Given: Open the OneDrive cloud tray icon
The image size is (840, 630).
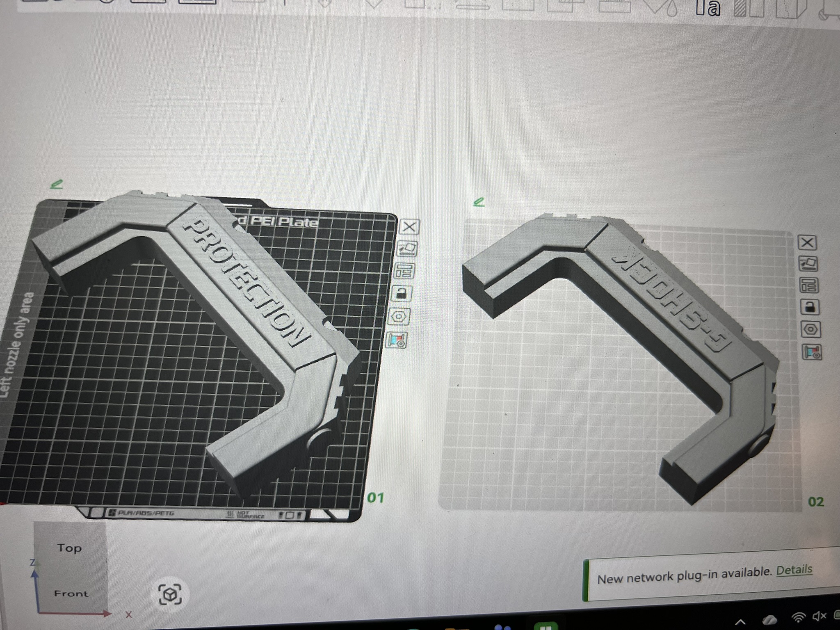Looking at the screenshot, I should click(x=769, y=620).
